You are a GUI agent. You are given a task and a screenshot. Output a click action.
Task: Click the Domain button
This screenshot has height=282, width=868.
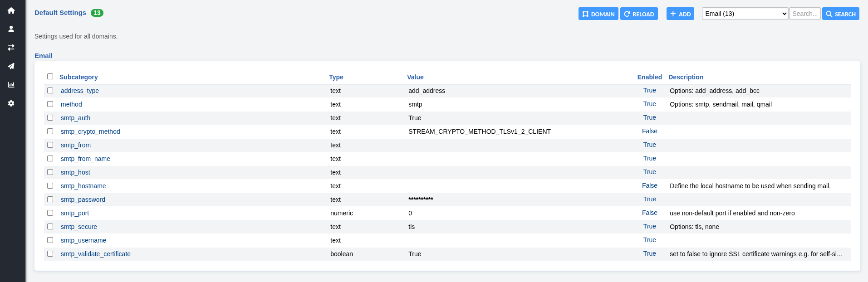click(x=598, y=14)
